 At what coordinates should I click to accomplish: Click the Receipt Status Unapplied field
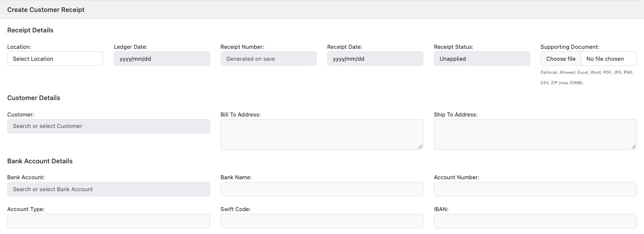click(x=482, y=59)
